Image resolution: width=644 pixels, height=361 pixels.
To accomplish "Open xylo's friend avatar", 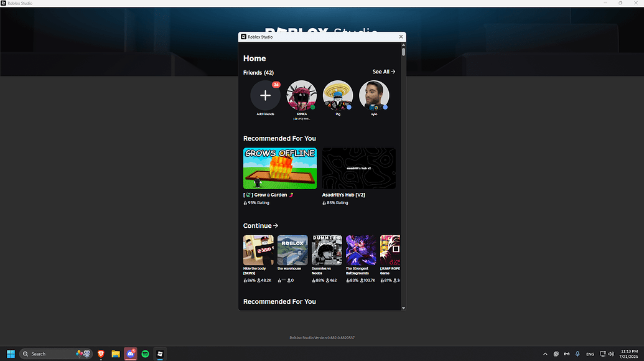I will [x=374, y=95].
